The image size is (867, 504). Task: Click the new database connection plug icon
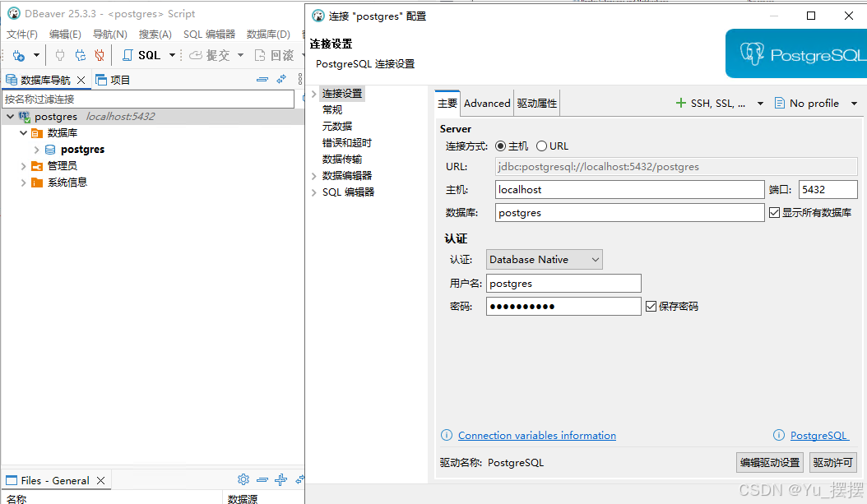19,55
